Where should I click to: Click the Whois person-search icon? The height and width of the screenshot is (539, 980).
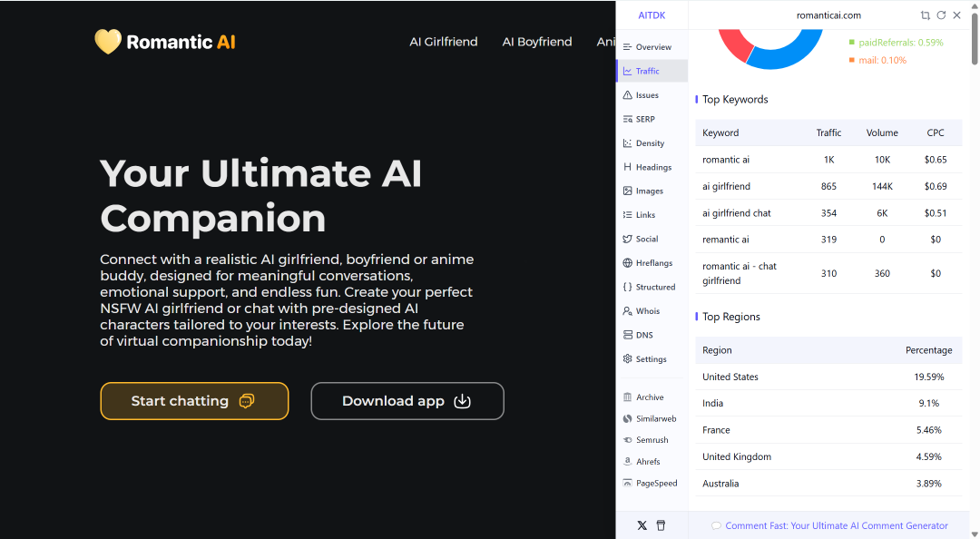[x=628, y=310]
